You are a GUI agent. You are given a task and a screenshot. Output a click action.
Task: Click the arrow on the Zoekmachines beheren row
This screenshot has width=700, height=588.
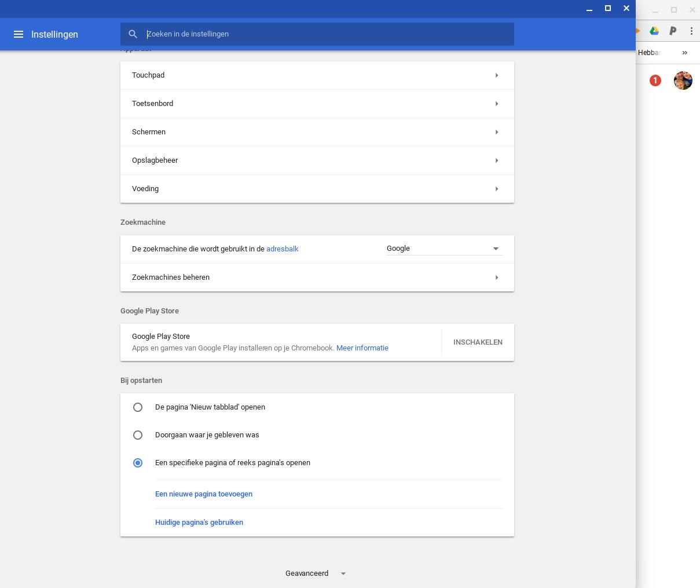[497, 277]
